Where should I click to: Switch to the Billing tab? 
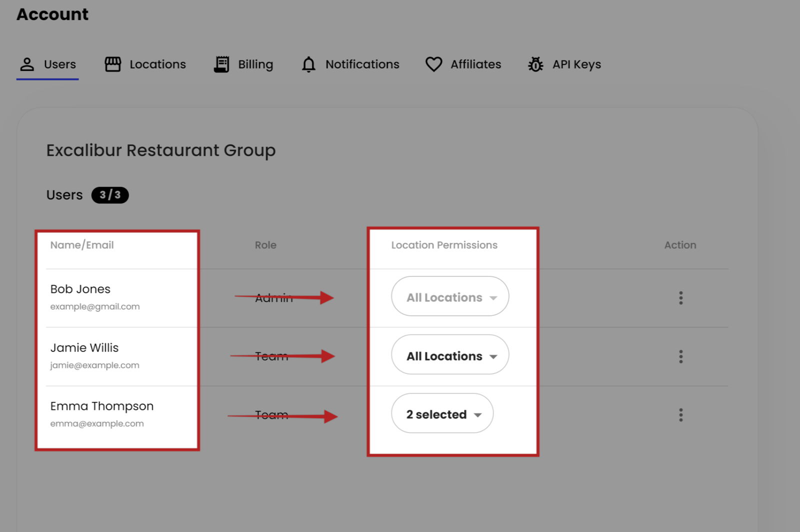click(x=255, y=64)
